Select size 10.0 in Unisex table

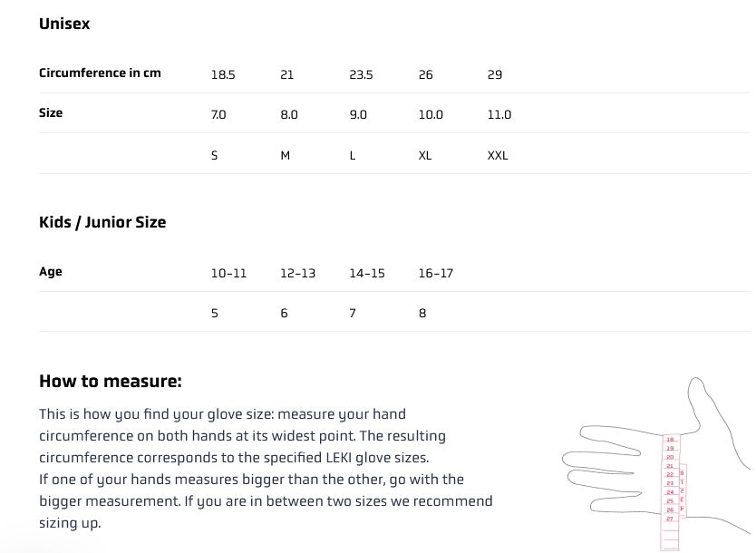(x=431, y=115)
